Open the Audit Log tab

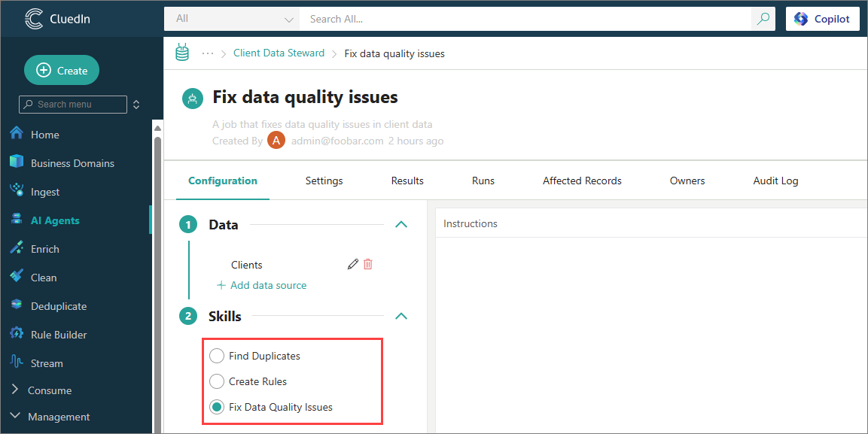click(x=775, y=181)
